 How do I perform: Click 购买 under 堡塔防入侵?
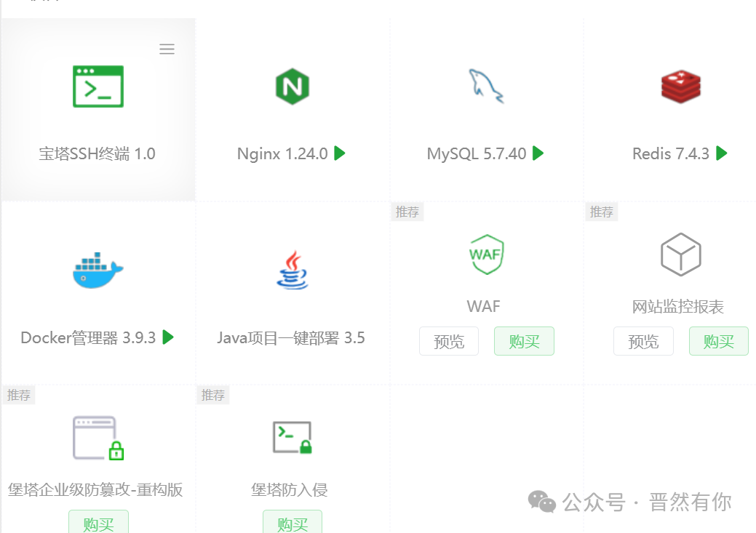tap(293, 521)
